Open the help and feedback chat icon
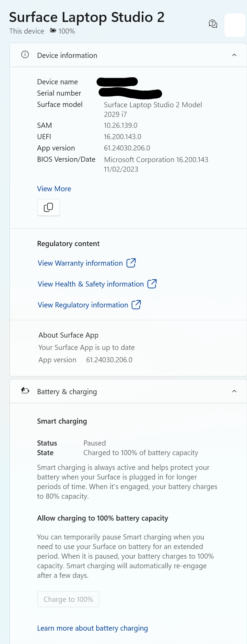The width and height of the screenshot is (247, 644). click(213, 24)
